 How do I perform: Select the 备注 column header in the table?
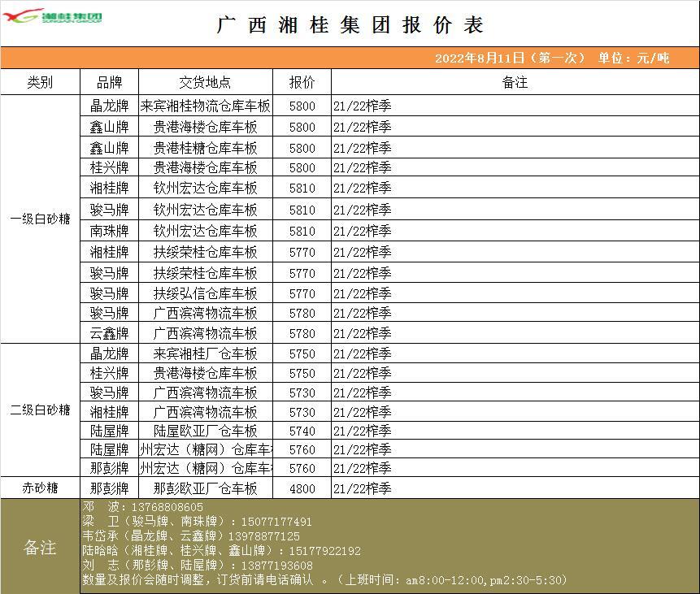click(x=515, y=82)
